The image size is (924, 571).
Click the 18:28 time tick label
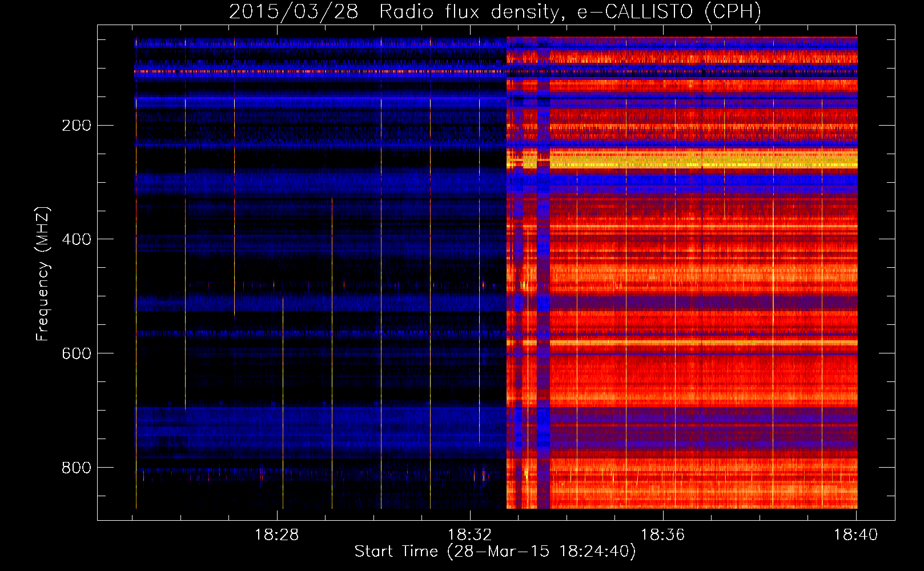[x=276, y=534]
